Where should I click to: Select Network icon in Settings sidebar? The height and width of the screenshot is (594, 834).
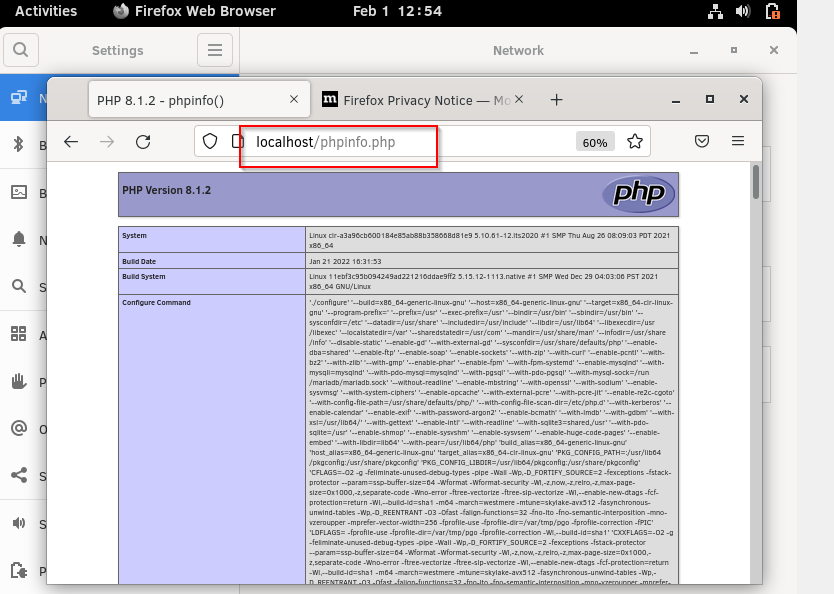pyautogui.click(x=19, y=98)
